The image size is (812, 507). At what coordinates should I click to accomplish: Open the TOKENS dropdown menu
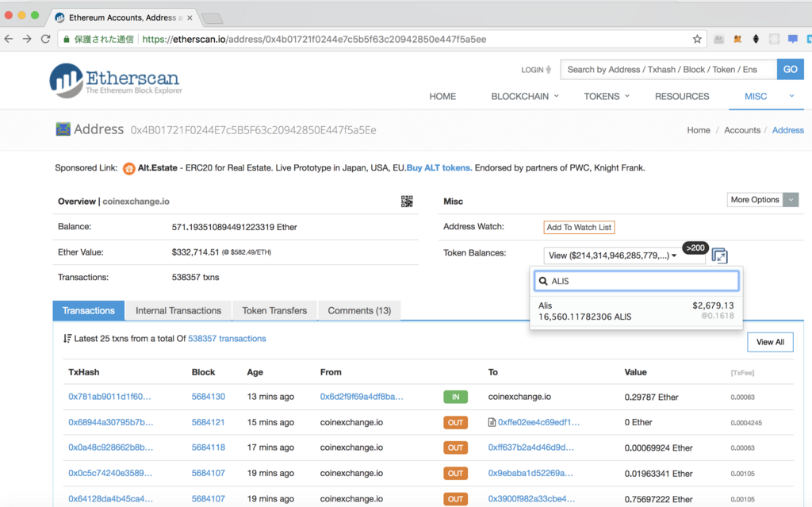pos(607,97)
